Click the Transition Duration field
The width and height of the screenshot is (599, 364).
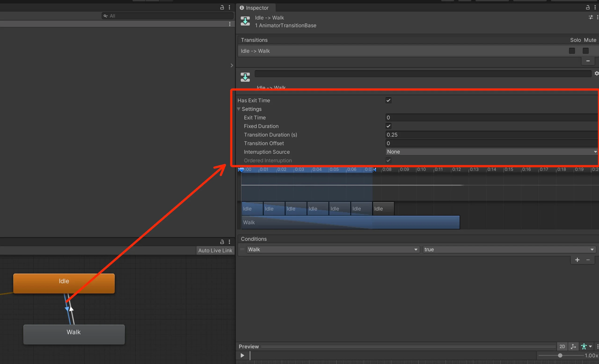(x=491, y=135)
